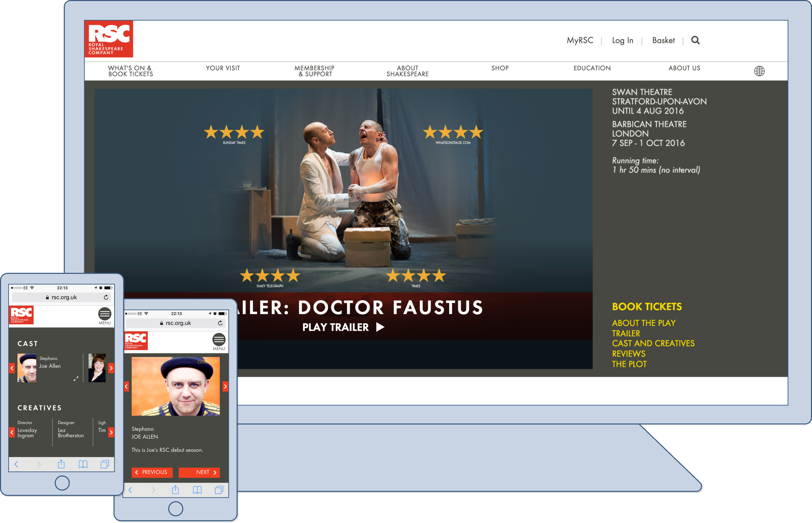Open Menu hamburger on left phone
This screenshot has width=812, height=523.
tap(105, 316)
